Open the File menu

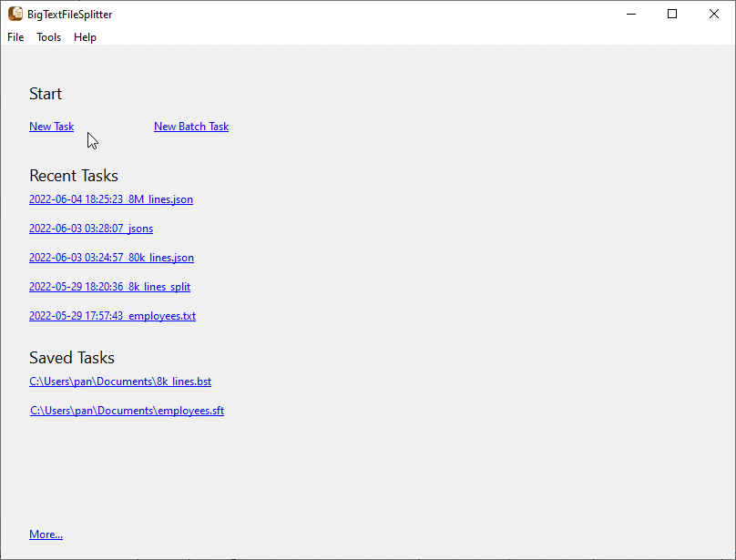point(15,37)
